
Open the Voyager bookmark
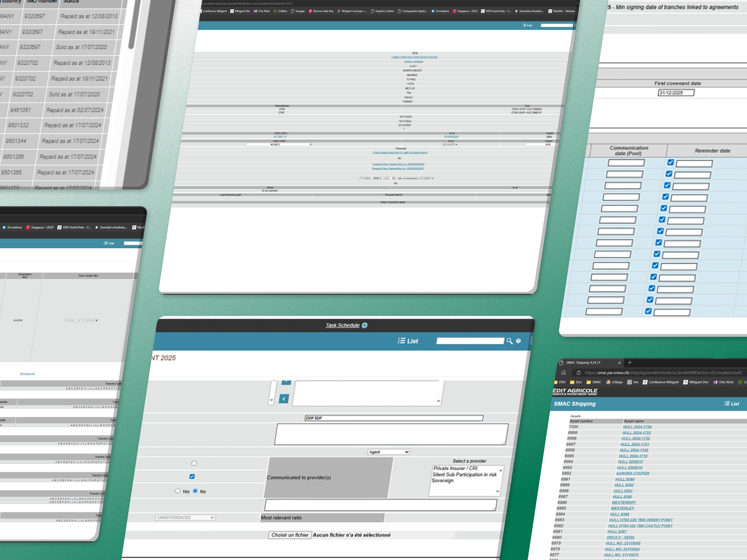(298, 11)
